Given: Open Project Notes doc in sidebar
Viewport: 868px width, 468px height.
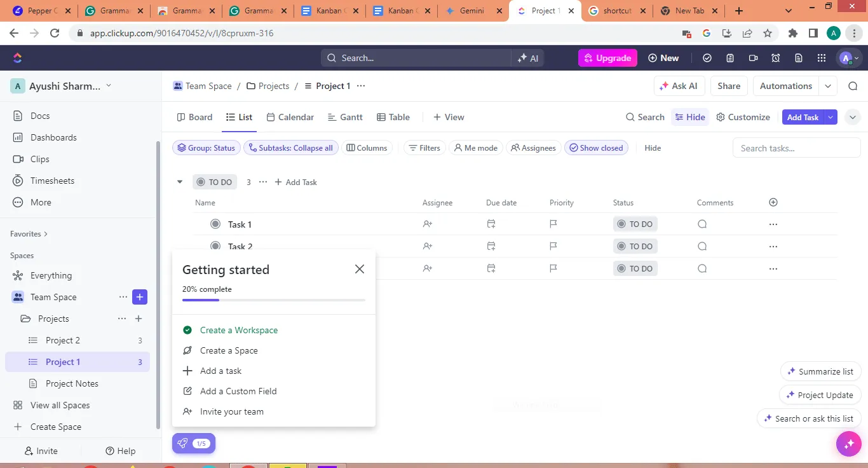Looking at the screenshot, I should click(78, 383).
